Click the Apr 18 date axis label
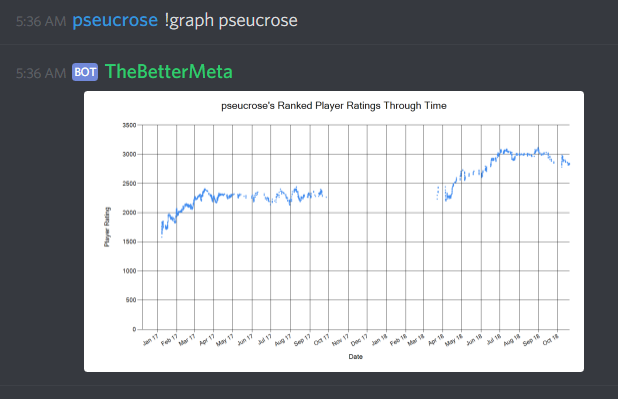 click(x=436, y=340)
